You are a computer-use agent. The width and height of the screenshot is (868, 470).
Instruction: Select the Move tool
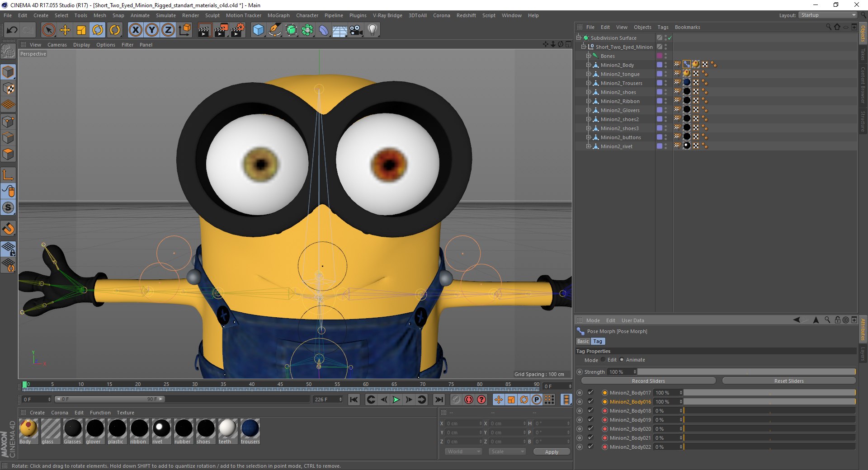click(65, 30)
